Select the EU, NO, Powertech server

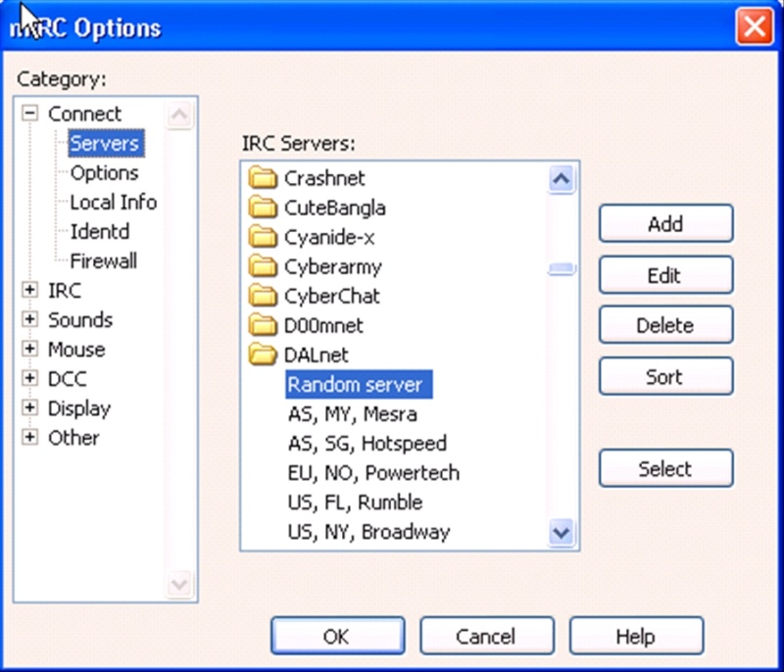pyautogui.click(x=373, y=472)
